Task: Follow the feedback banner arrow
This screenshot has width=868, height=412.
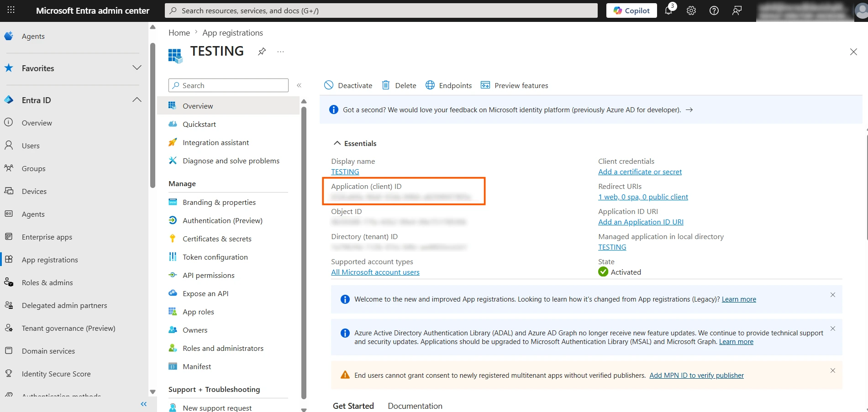Action: 689,110
